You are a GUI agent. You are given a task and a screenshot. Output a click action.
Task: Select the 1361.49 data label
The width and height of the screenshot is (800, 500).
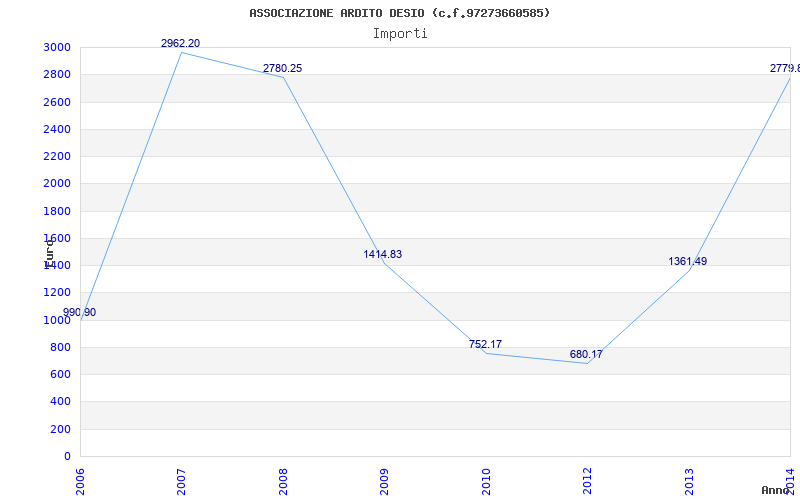(x=688, y=261)
